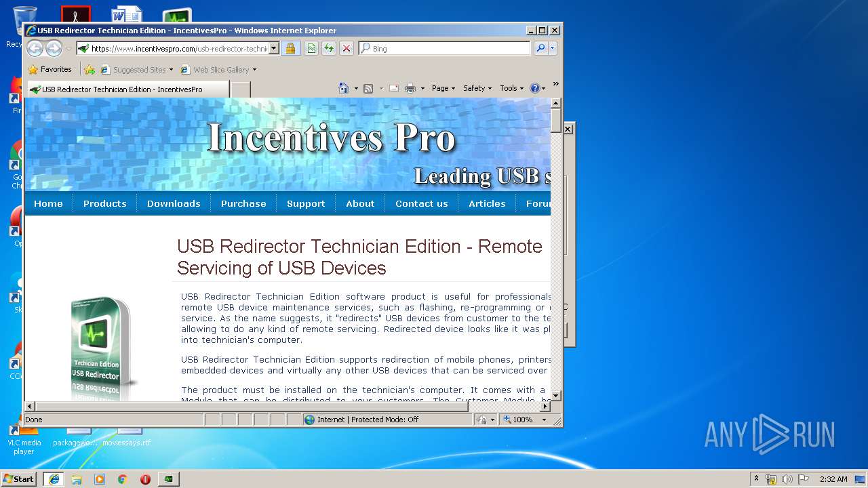The height and width of the screenshot is (488, 868).
Task: Launch Google Chrome from the taskbar
Action: (123, 479)
